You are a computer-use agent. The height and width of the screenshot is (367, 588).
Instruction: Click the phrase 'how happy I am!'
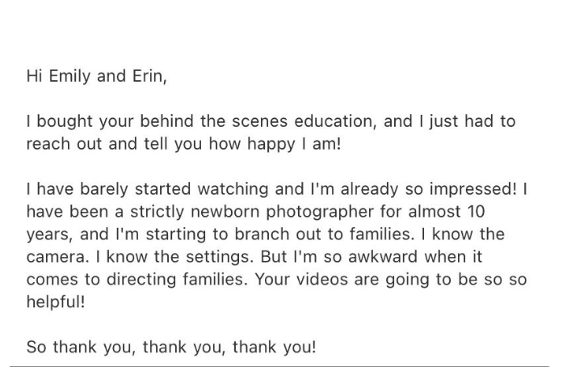[x=275, y=144]
